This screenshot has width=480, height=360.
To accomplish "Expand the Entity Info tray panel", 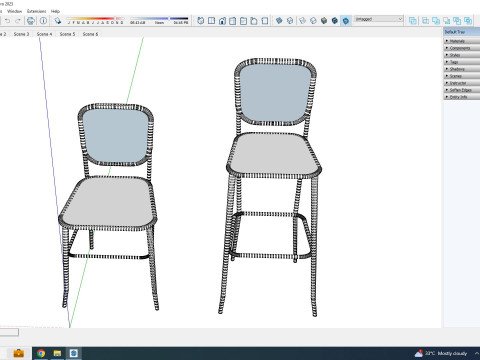I will (462, 97).
